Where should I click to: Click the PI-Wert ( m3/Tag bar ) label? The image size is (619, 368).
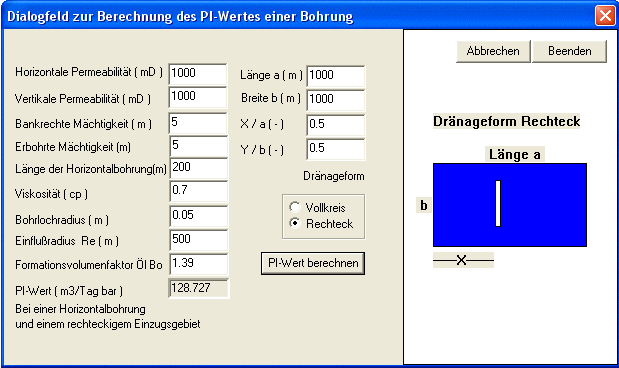coord(69,291)
